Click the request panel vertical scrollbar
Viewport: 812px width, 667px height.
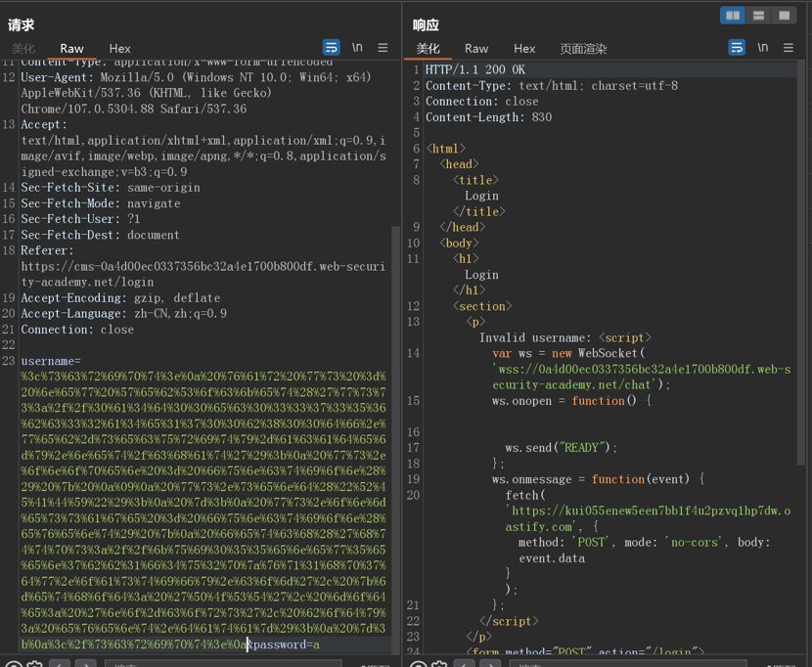click(395, 440)
